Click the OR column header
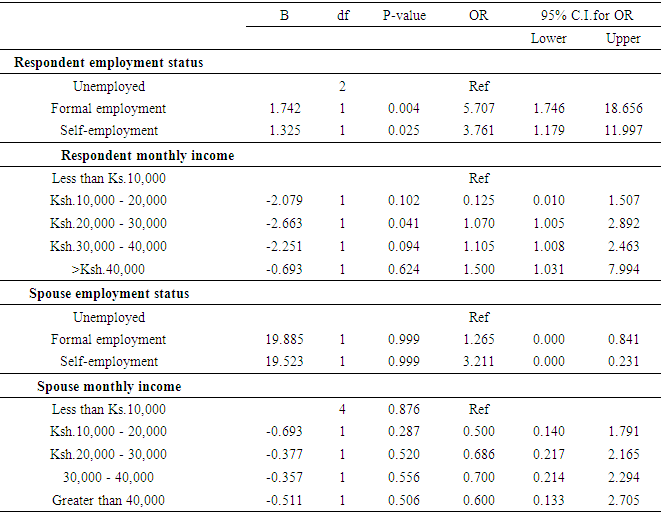The height and width of the screenshot is (514, 661). (x=478, y=16)
